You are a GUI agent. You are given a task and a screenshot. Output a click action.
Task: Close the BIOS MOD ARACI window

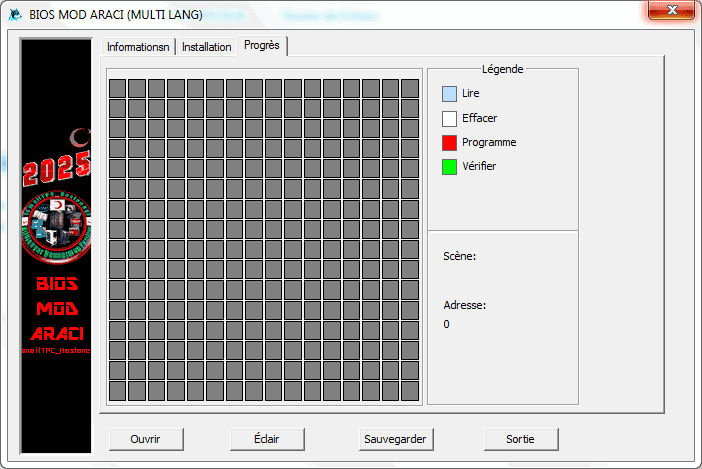(668, 12)
